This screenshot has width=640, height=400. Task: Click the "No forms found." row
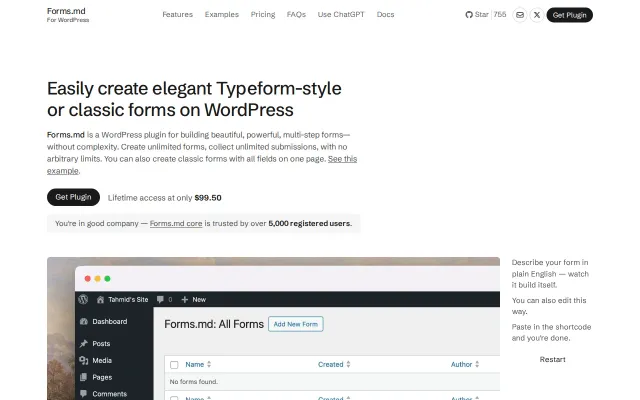(332, 382)
